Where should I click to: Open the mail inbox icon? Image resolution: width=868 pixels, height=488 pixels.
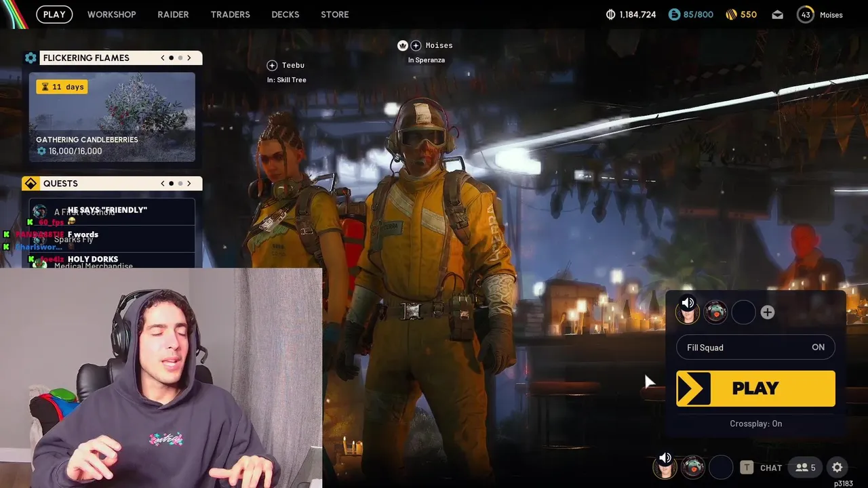tap(777, 14)
